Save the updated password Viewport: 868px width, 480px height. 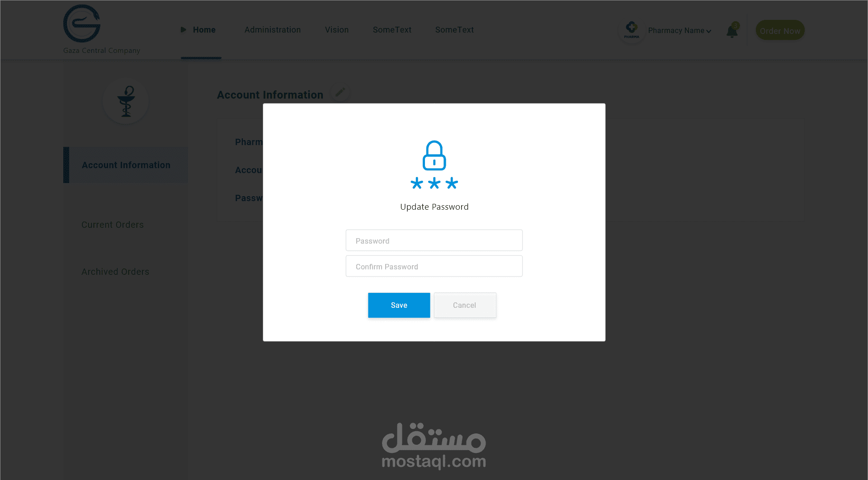point(399,305)
